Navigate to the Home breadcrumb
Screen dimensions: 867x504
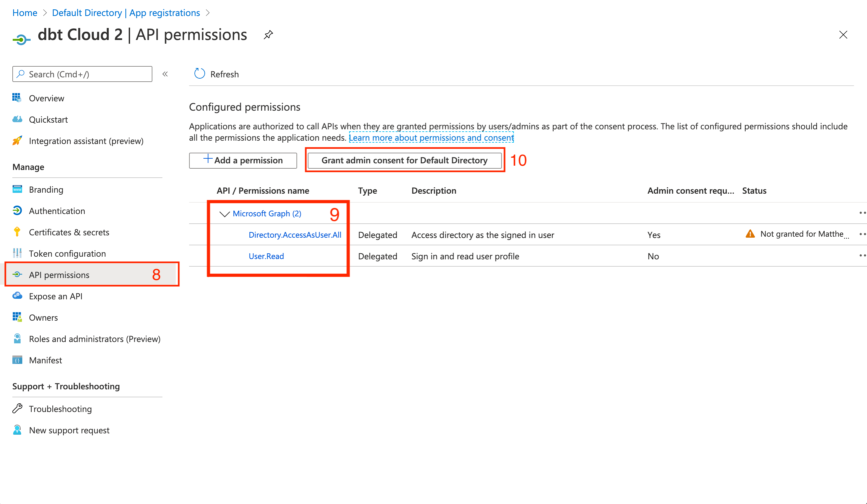coord(24,13)
